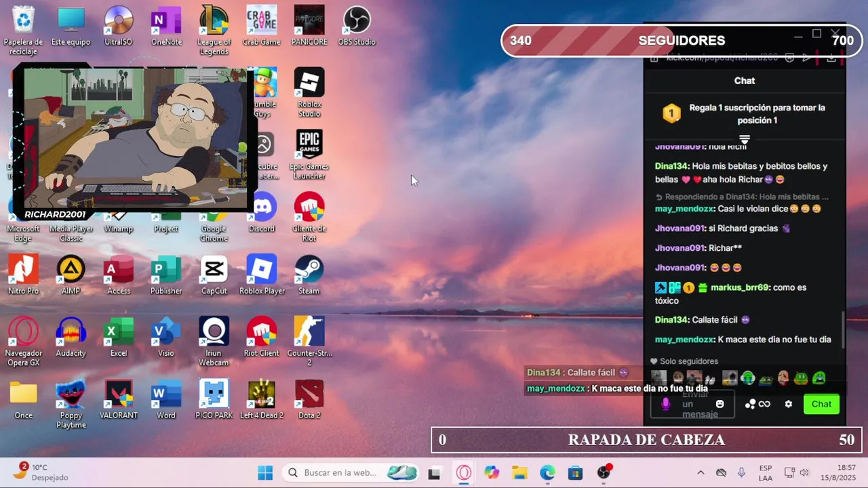The height and width of the screenshot is (488, 868).
Task: Launch Poppy Playtime from the desktop
Action: tap(71, 404)
